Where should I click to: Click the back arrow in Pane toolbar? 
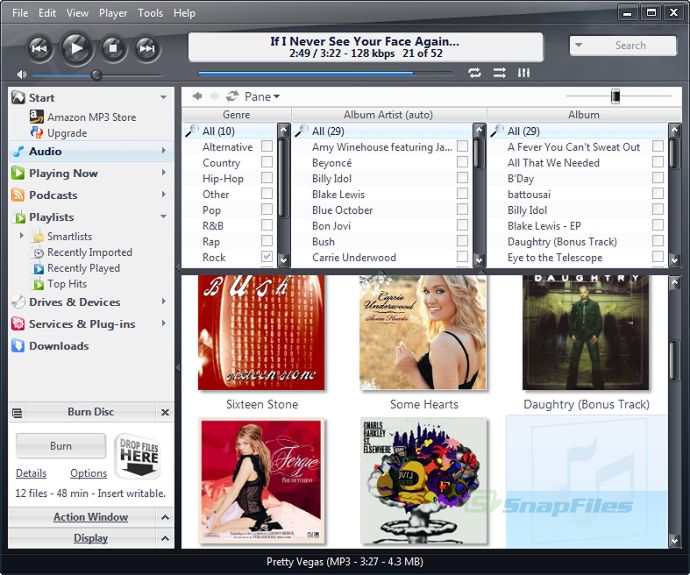(x=197, y=96)
